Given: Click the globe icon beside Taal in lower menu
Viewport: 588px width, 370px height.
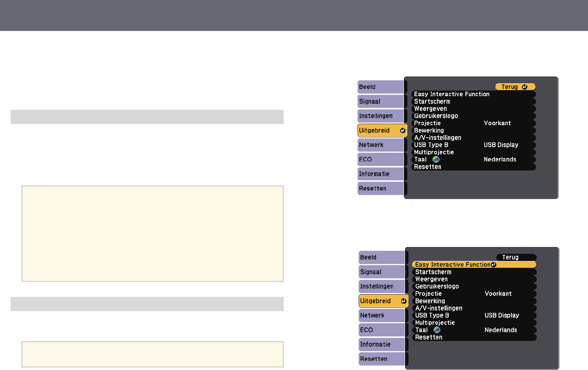Looking at the screenshot, I should (x=437, y=330).
